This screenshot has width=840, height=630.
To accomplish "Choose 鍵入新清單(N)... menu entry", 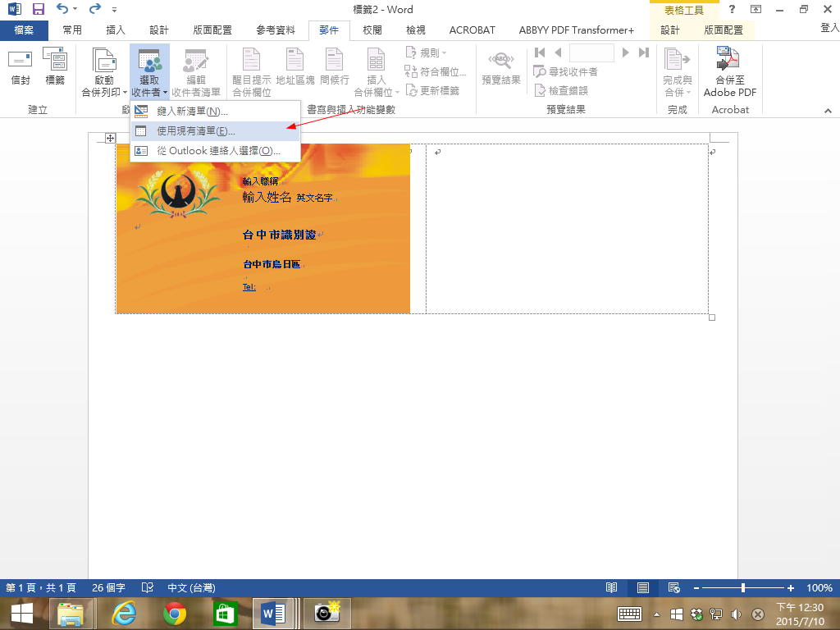I will [216, 112].
